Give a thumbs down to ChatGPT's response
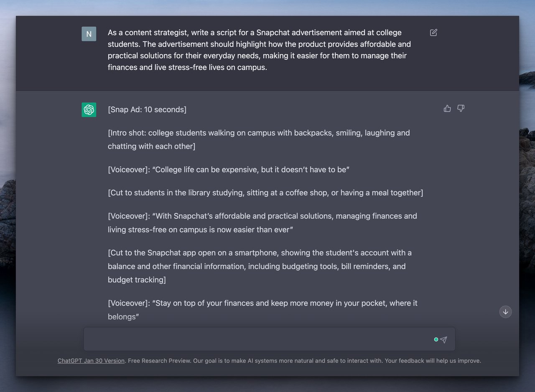The image size is (535, 392). (x=460, y=108)
